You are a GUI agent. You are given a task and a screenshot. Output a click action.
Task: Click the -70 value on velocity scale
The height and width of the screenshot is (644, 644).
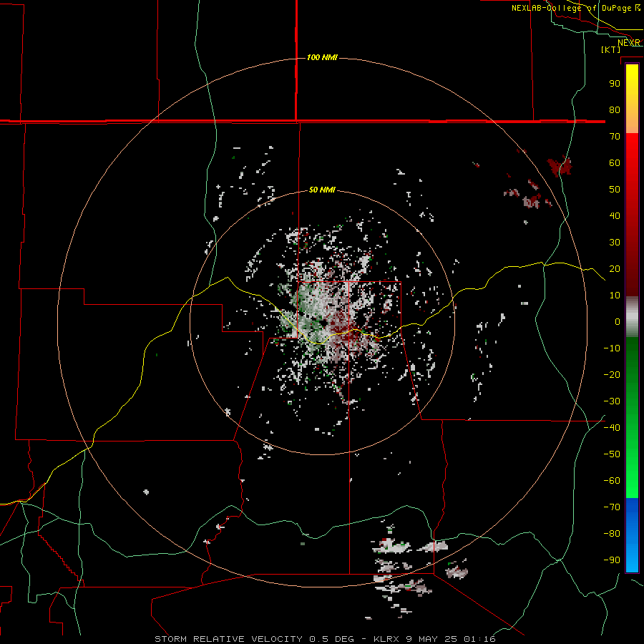612,507
